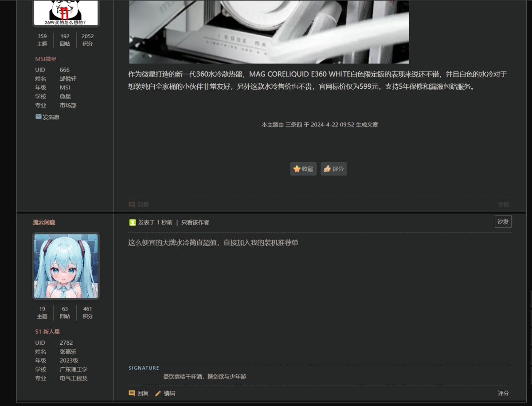Click UID value 2782
Viewport: 532px width, 406px height.
point(66,343)
